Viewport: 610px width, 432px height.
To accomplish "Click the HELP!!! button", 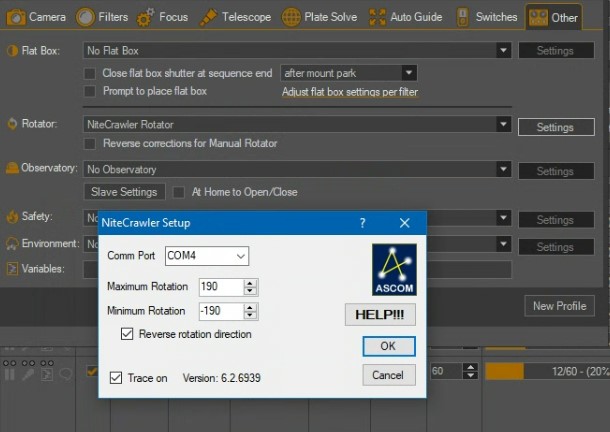I will (380, 314).
